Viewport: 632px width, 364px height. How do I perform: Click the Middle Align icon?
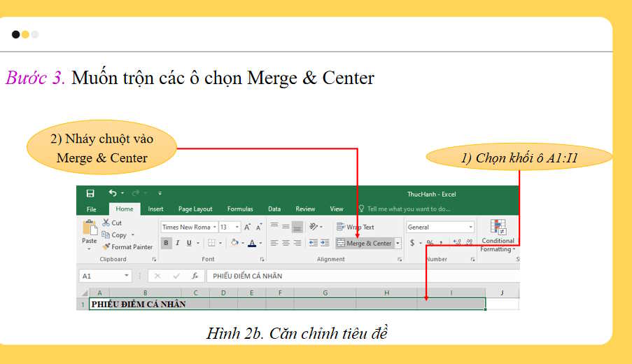(286, 226)
